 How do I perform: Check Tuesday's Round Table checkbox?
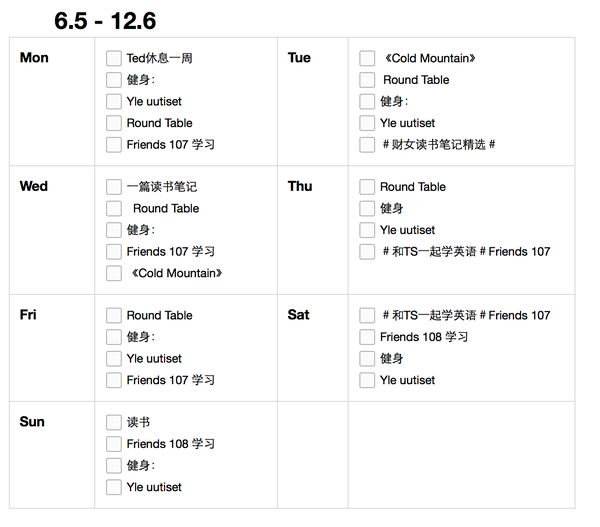click(367, 80)
